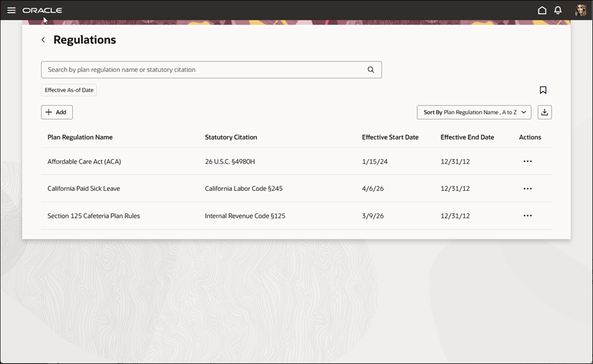
Task: Click citation 26 U.S.C. §4980H
Action: [x=229, y=161]
